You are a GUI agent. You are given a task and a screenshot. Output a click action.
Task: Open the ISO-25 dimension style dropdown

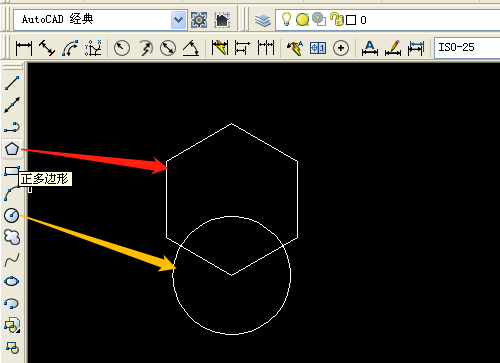click(x=467, y=48)
